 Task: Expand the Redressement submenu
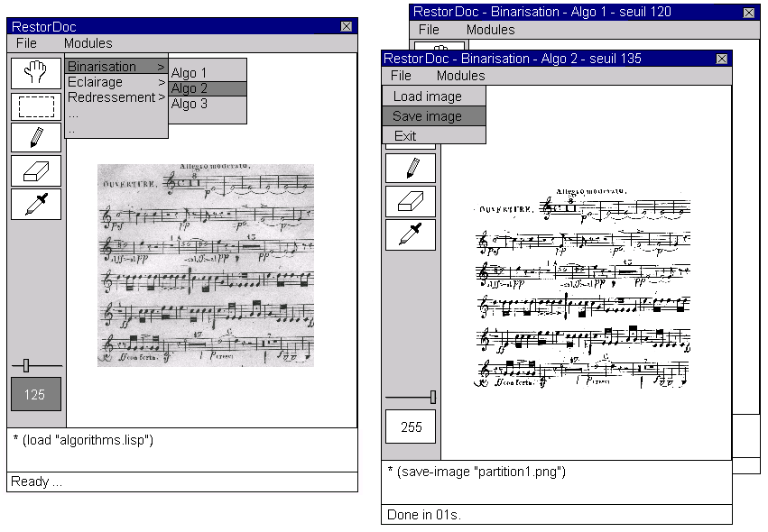click(116, 97)
